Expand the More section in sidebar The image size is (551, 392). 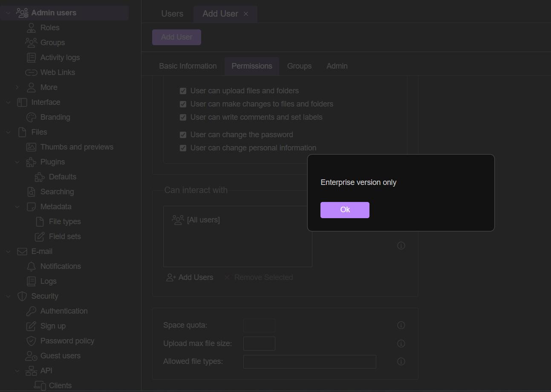click(17, 87)
